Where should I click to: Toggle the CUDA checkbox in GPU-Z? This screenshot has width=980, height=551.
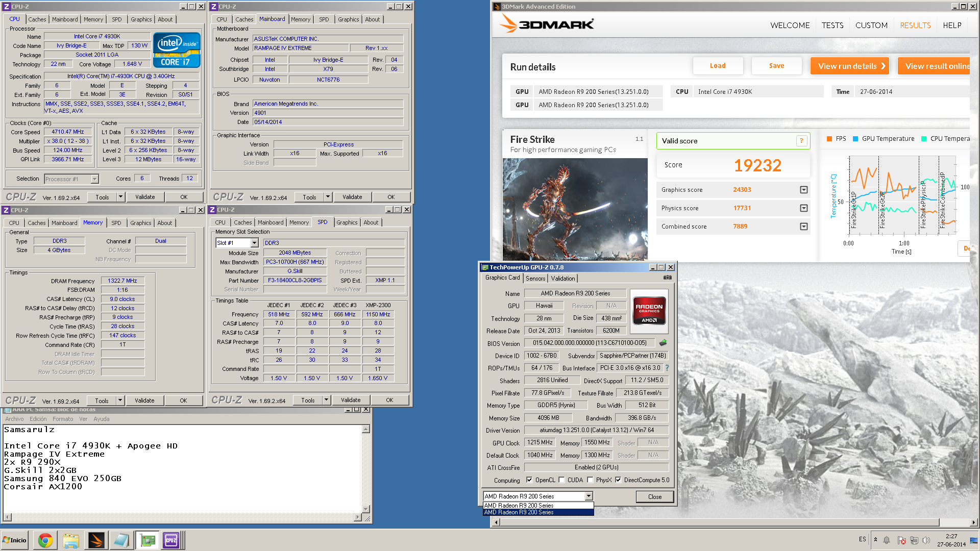[561, 480]
